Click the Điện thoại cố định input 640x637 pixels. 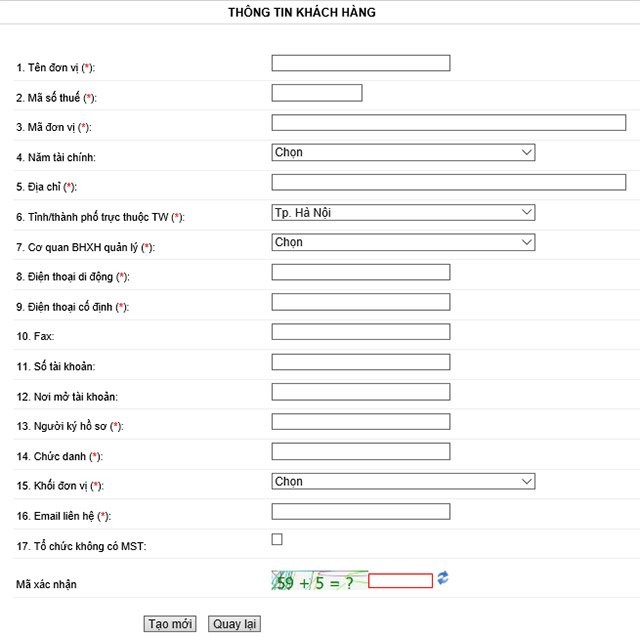click(361, 302)
